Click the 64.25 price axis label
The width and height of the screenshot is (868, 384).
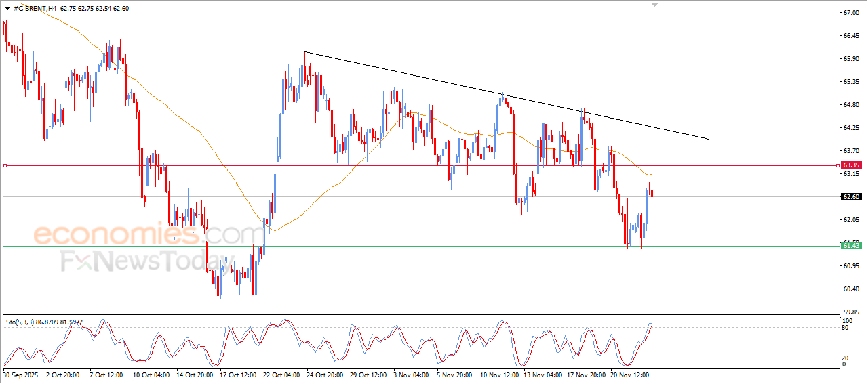[x=850, y=128]
